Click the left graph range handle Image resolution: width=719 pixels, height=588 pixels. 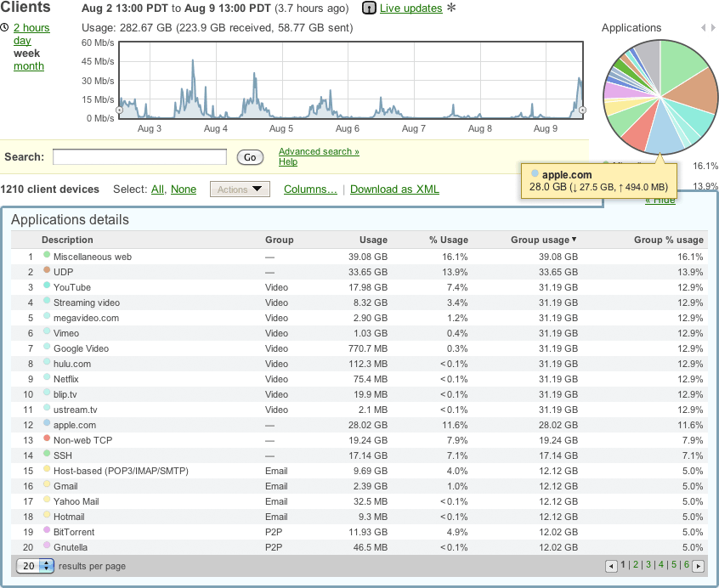click(x=119, y=110)
